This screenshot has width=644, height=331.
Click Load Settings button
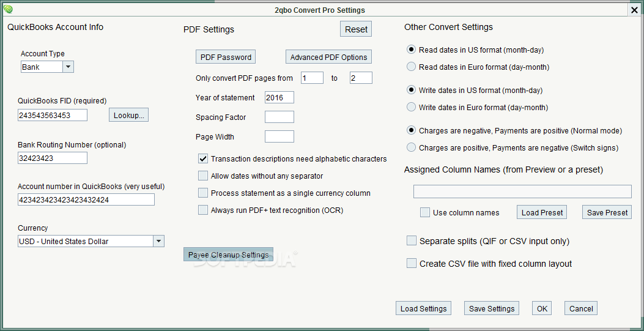423,308
